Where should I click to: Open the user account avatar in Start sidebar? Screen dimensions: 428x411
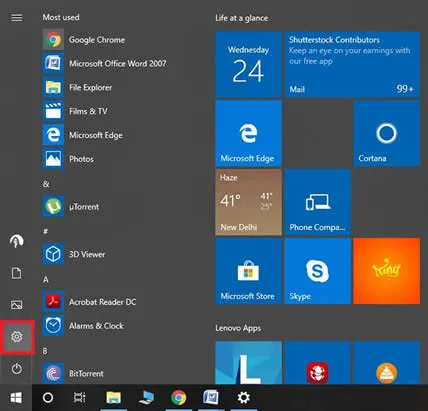(17, 241)
